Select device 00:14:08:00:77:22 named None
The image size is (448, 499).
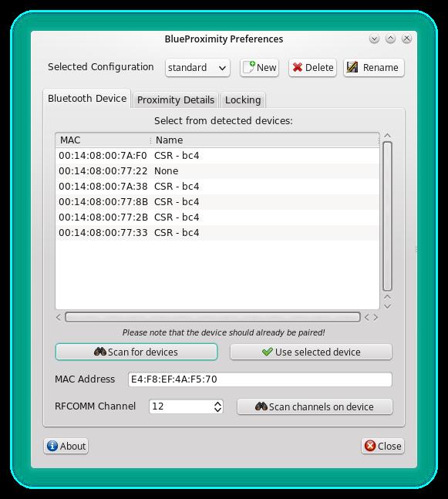coord(217,171)
